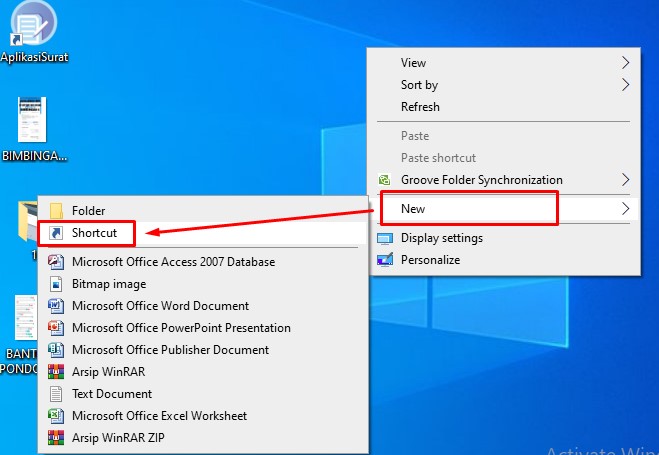Viewport: 659px width, 455px height.
Task: Open the AplikasiSurat desktop shortcut icon
Action: [x=33, y=23]
